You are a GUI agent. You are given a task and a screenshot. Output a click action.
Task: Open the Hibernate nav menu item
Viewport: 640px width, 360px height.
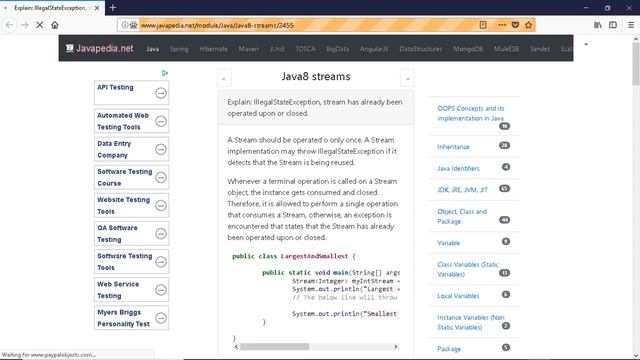[x=213, y=49]
